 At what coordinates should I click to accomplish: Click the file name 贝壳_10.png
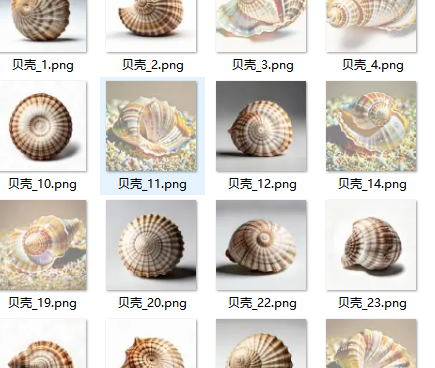coord(42,184)
